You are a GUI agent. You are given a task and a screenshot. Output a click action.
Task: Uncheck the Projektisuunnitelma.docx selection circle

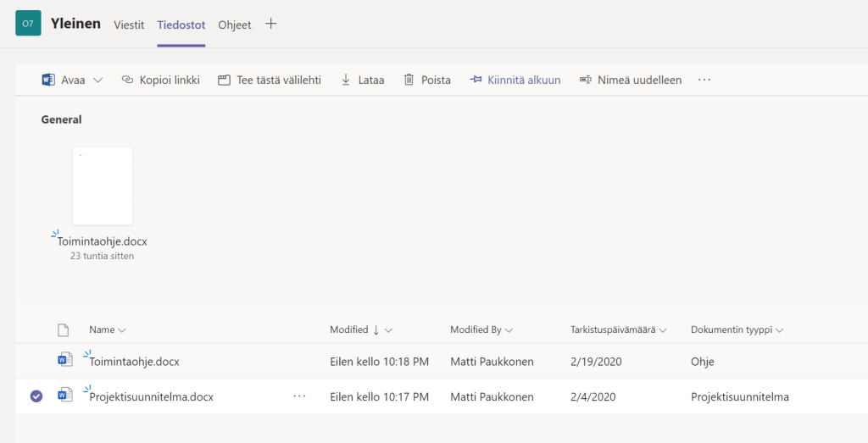coord(36,396)
